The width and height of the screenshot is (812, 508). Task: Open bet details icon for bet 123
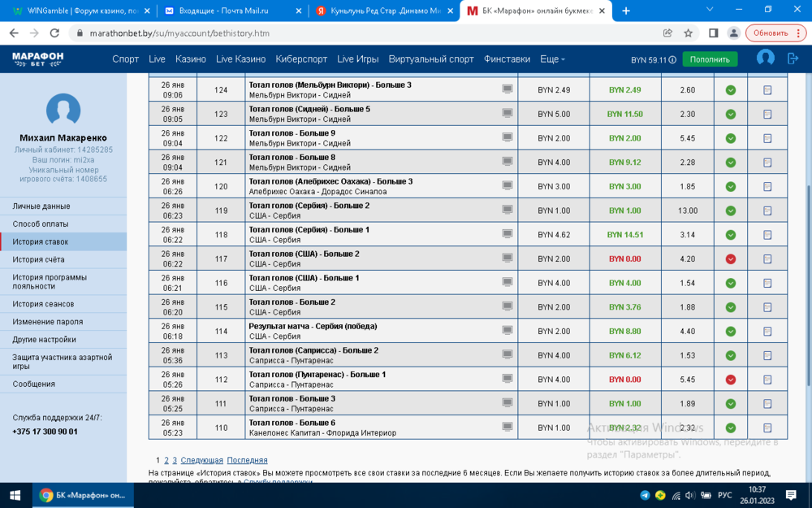pyautogui.click(x=767, y=115)
